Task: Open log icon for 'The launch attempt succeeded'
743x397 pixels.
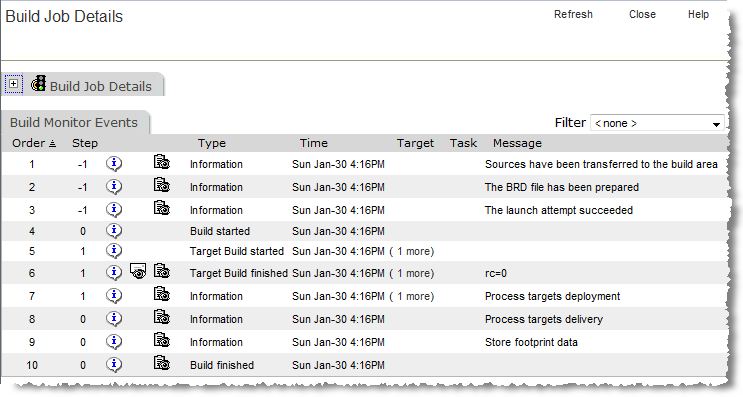Action: pos(162,208)
